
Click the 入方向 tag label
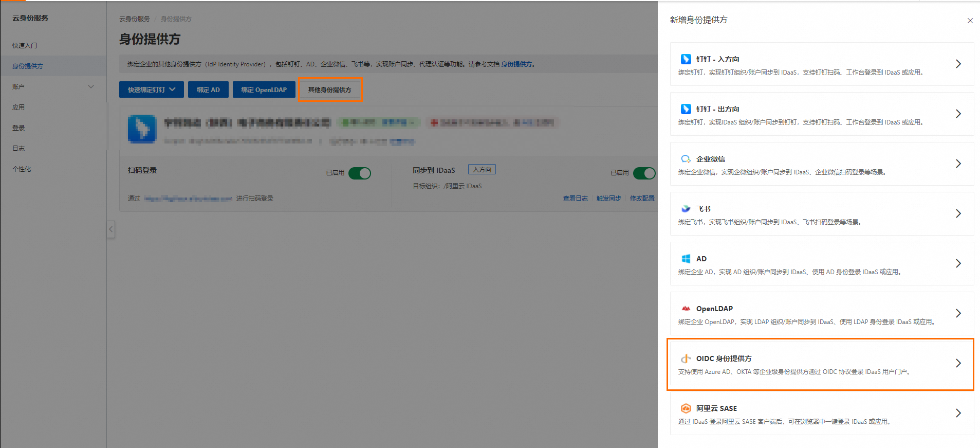point(482,169)
